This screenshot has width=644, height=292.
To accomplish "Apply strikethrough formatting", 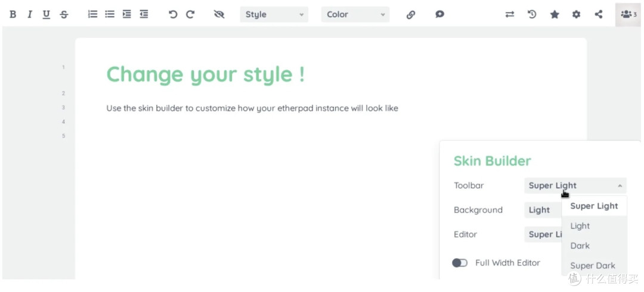I will coord(64,14).
